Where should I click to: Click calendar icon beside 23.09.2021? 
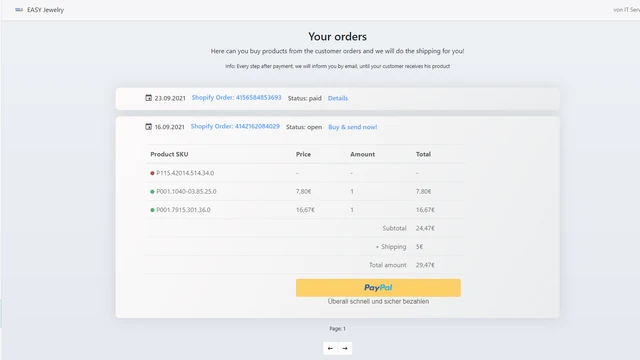[x=149, y=98]
